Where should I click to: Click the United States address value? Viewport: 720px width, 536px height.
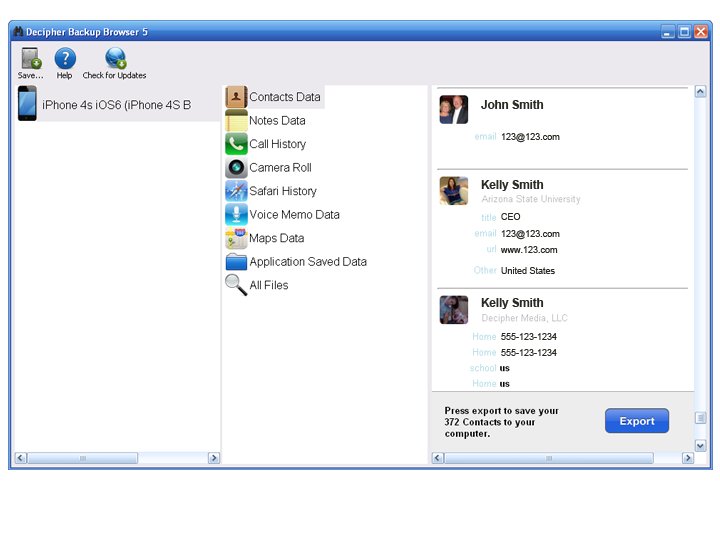pos(528,271)
